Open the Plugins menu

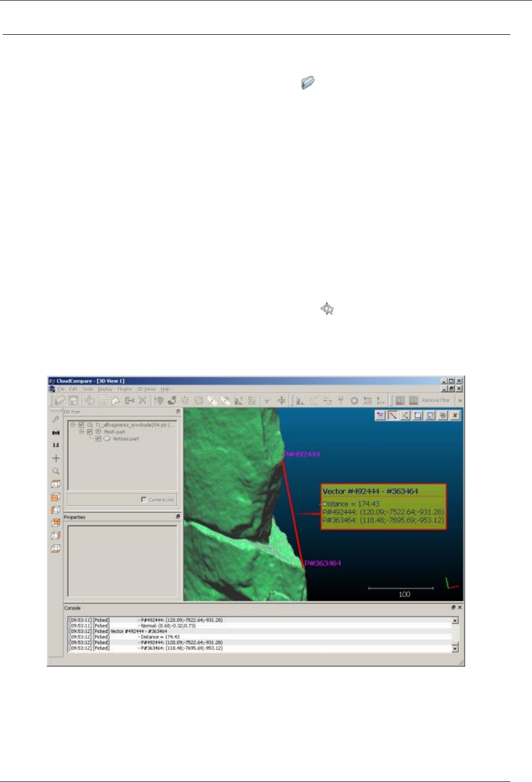coord(125,389)
